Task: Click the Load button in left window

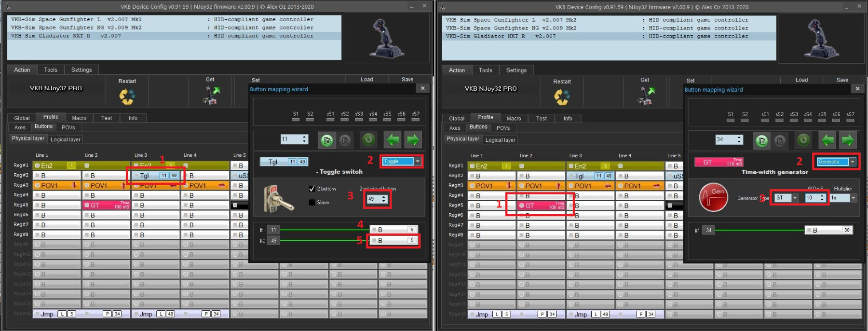Action: (x=367, y=80)
